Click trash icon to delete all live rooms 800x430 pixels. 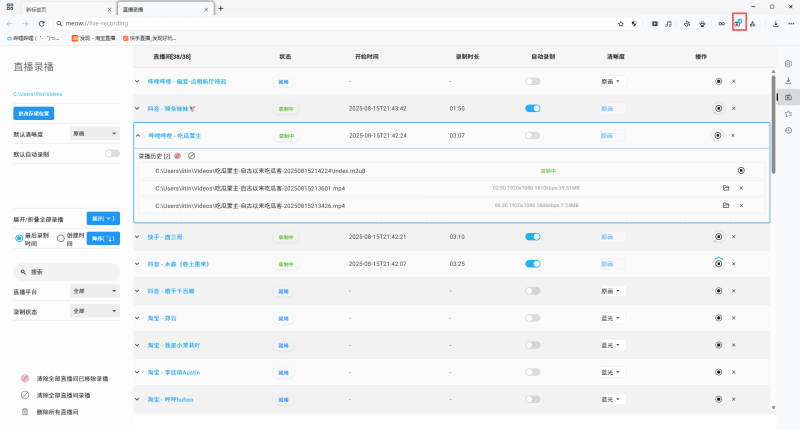pos(25,411)
